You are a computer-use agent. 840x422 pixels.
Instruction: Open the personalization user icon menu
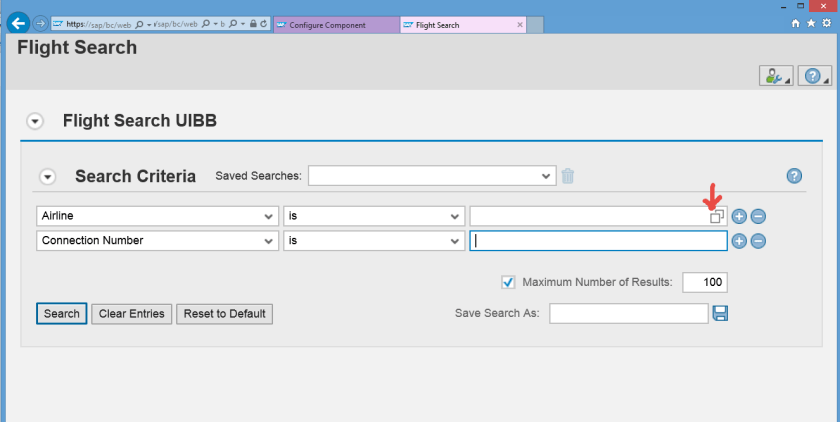tap(775, 76)
